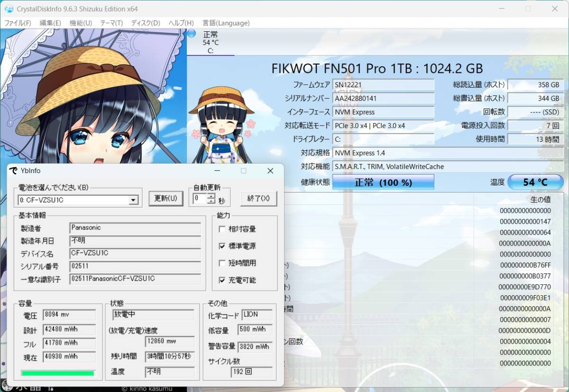This screenshot has width=569, height=392.
Task: Click unique ID field 02511PanasonicCF-VZSU1C
Action: 135,279
